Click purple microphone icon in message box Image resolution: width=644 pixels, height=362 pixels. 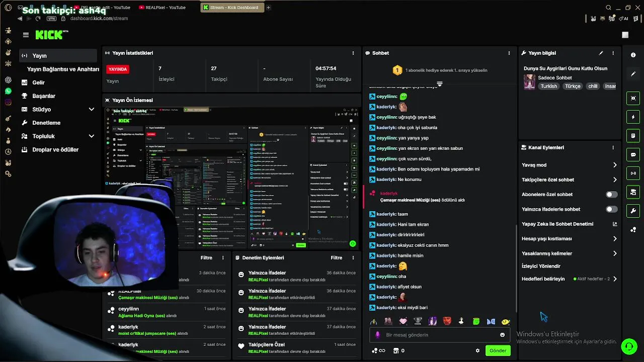tap(378, 335)
